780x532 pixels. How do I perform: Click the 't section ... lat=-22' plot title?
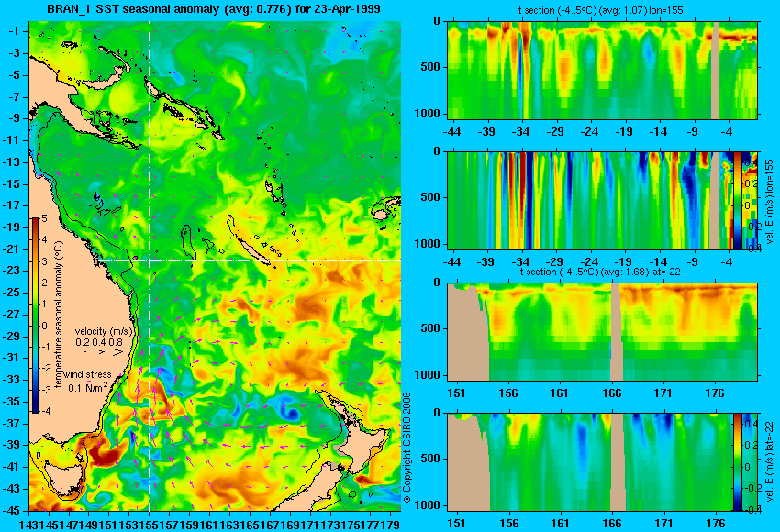600,272
